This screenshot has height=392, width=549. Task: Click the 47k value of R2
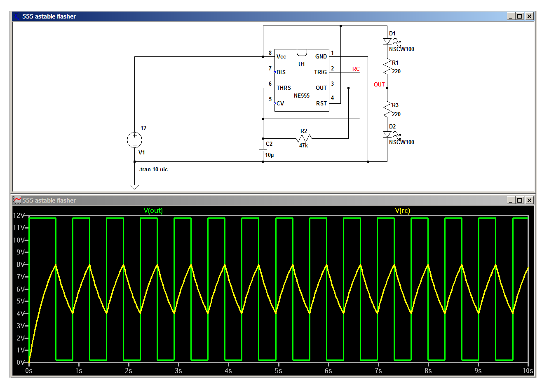click(304, 145)
